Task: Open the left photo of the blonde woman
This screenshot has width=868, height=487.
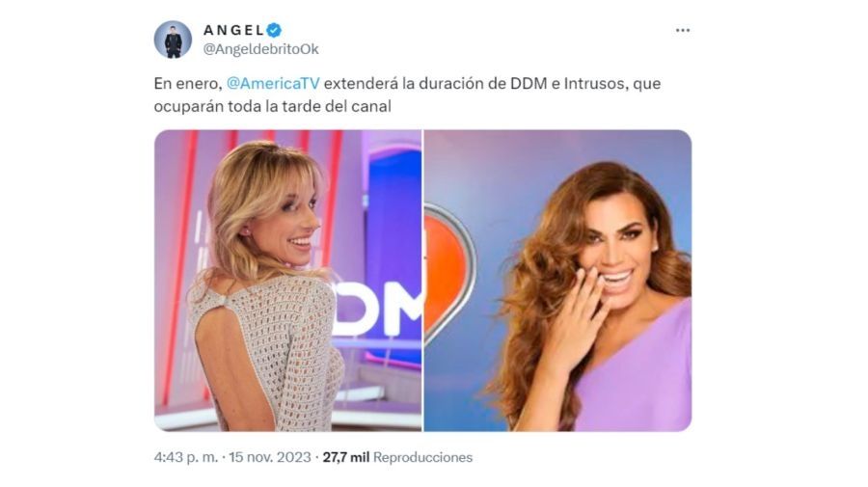Action: [x=287, y=281]
